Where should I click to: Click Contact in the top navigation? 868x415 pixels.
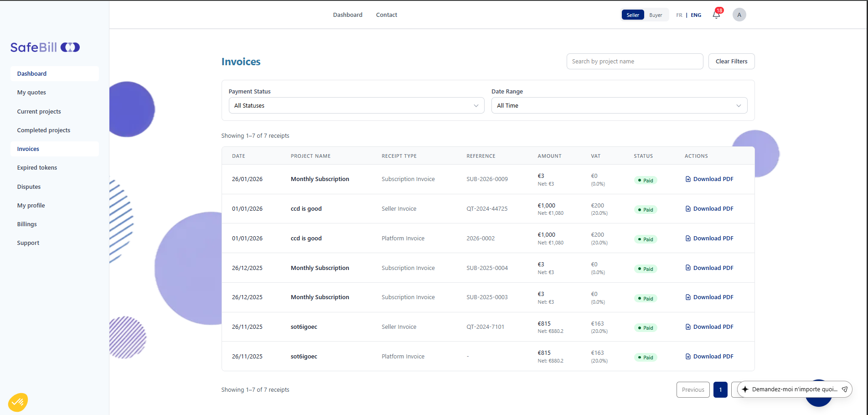[387, 15]
